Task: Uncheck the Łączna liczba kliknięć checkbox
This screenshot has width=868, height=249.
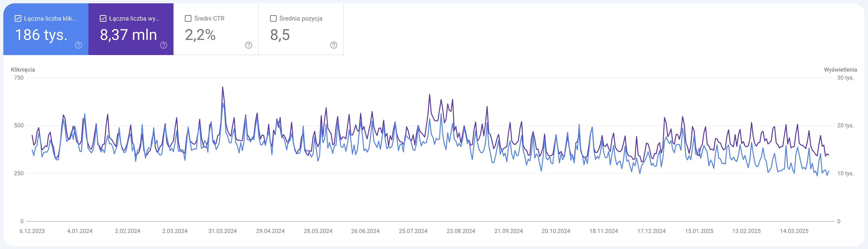Action: pos(18,18)
